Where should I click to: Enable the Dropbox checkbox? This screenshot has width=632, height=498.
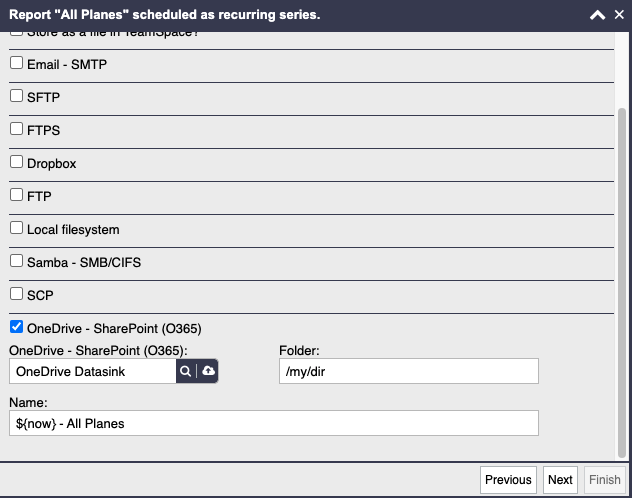tap(17, 162)
